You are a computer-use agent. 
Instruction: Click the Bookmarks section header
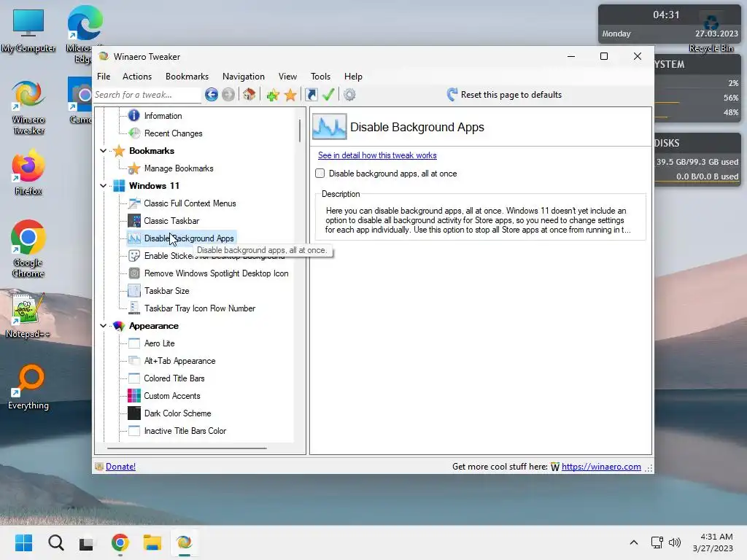pos(152,151)
